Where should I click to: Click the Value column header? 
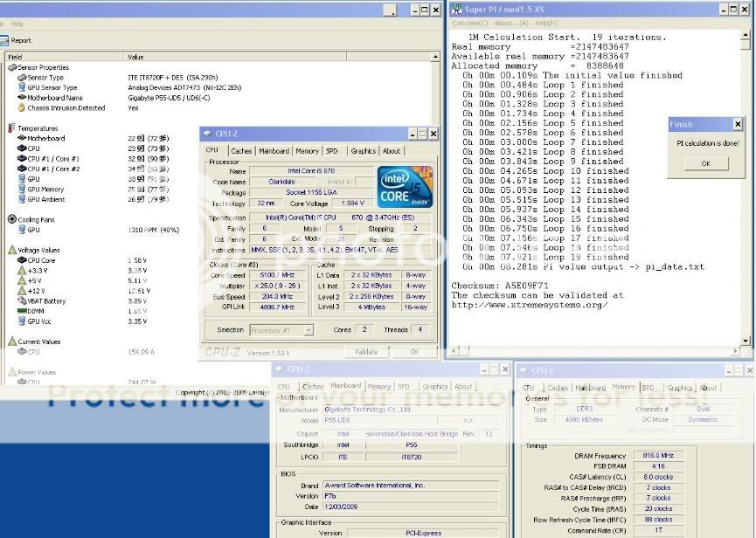tap(235, 57)
